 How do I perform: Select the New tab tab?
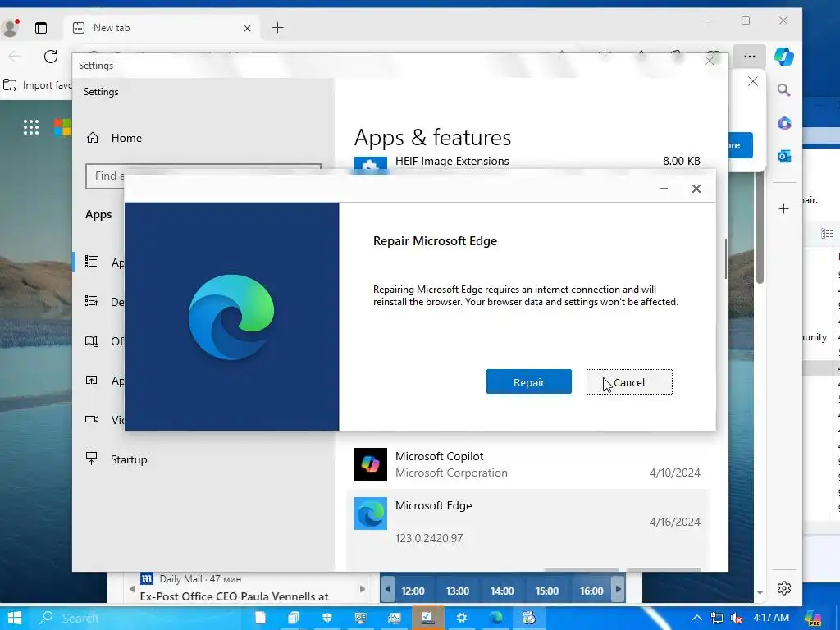(162, 28)
